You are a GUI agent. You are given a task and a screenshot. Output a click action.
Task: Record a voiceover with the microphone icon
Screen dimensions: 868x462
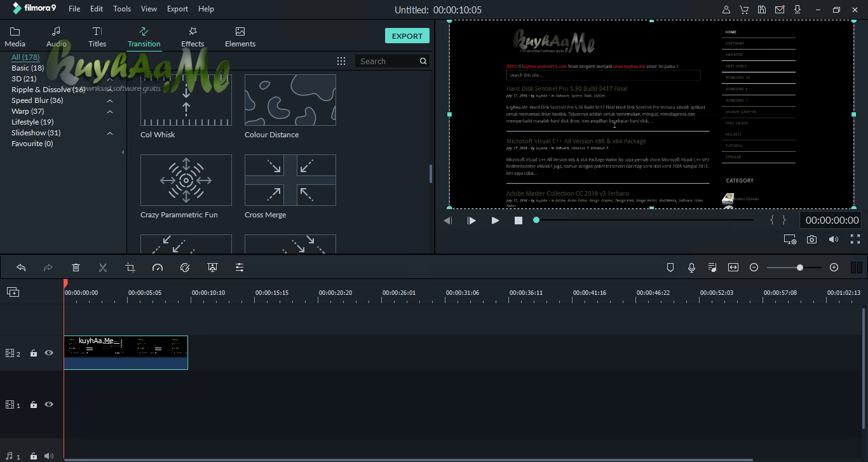(x=691, y=268)
